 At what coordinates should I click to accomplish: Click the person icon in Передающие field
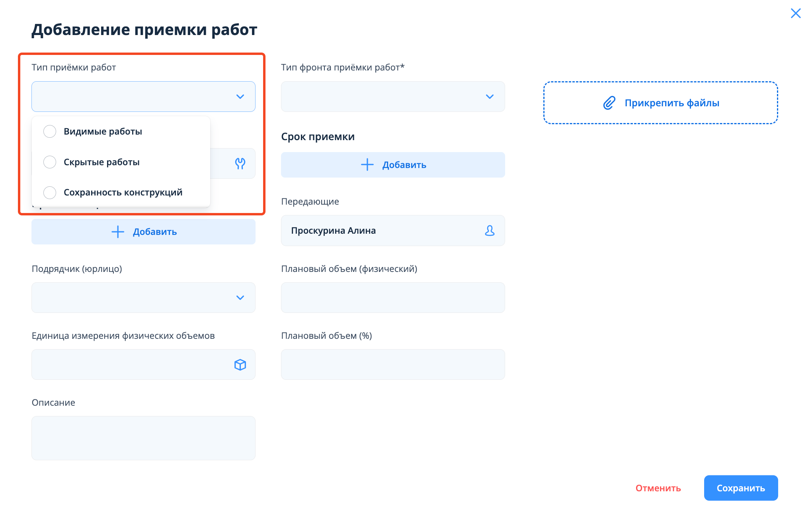click(x=490, y=231)
